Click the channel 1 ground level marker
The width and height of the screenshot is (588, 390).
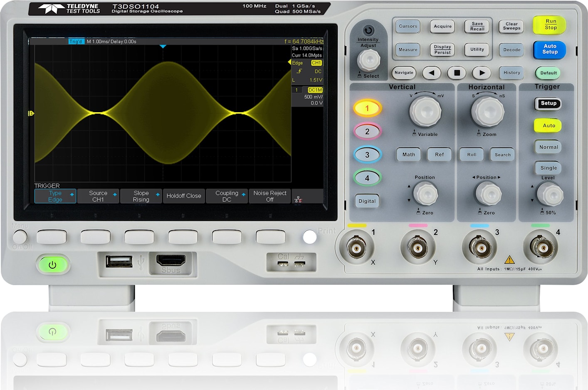[x=31, y=113]
